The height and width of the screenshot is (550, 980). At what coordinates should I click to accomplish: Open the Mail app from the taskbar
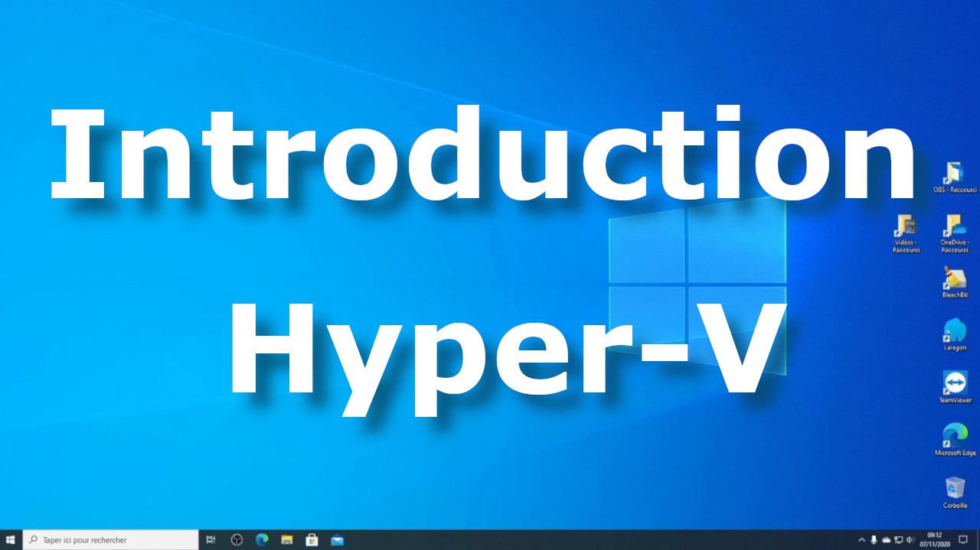(337, 539)
